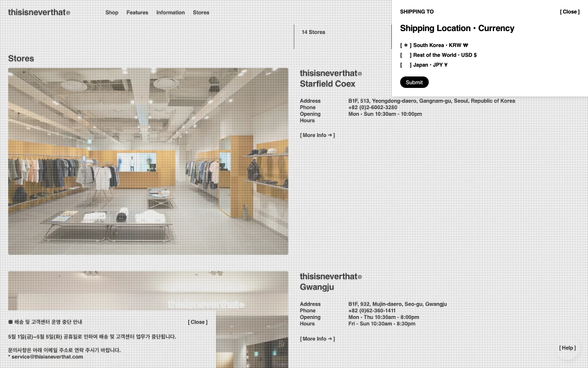This screenshot has width=588, height=368.
Task: Open the Features menu
Action: point(137,13)
